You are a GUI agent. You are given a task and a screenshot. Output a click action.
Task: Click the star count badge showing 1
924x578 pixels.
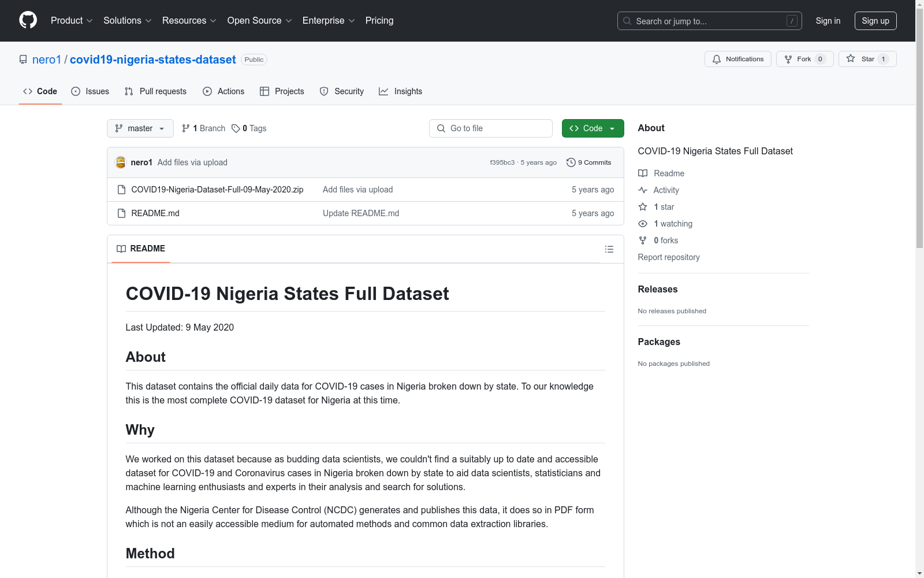883,59
